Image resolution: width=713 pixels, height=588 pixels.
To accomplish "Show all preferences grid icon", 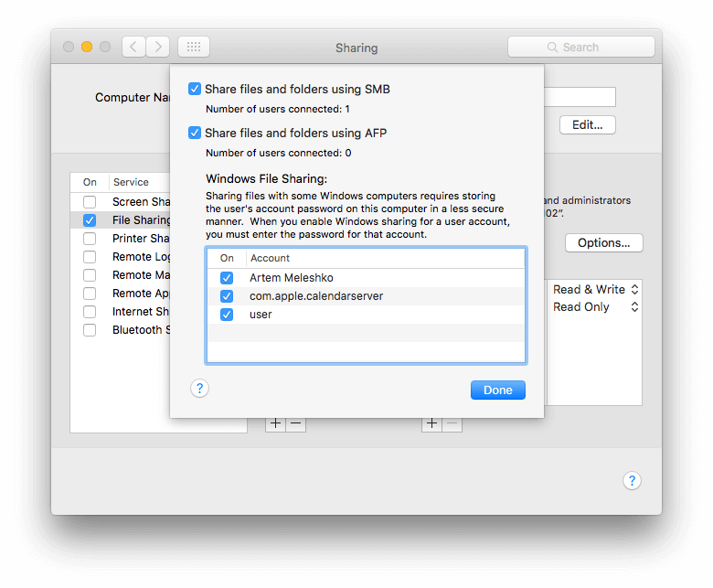I will point(194,47).
